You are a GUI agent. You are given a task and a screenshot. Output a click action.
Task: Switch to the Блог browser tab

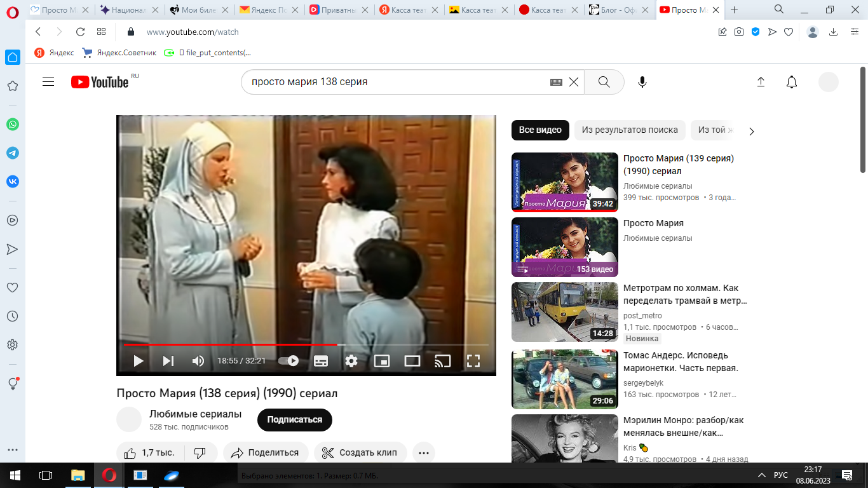pos(618,10)
